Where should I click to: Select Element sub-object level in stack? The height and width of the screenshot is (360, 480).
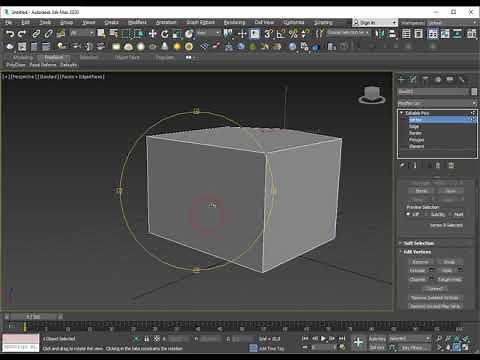tap(416, 146)
